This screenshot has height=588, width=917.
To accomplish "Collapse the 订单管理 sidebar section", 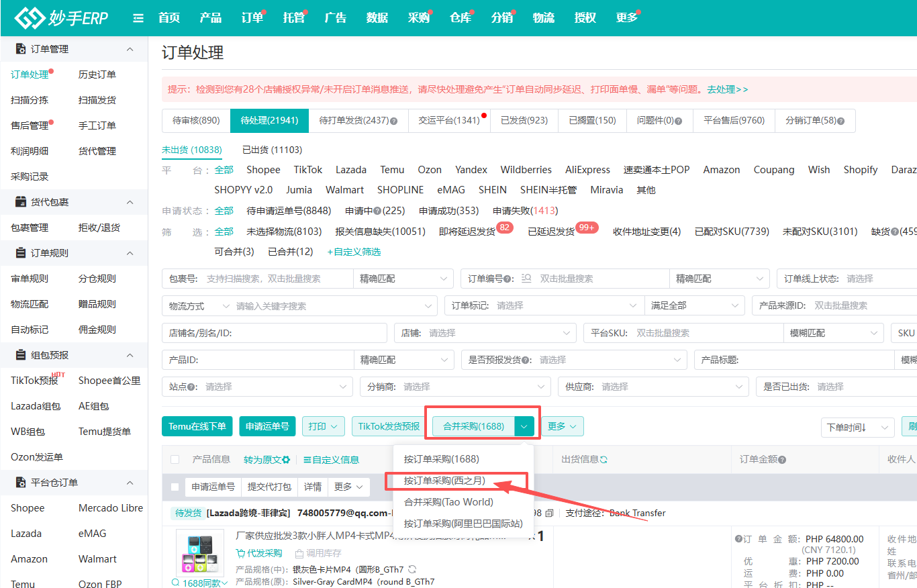I will pos(130,49).
